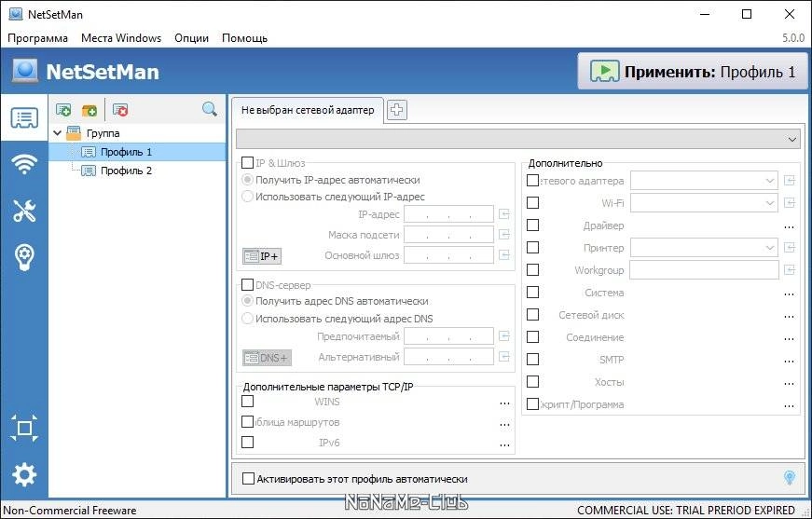Tick the Wi-Fi checkbox
The image size is (812, 519).
click(532, 203)
